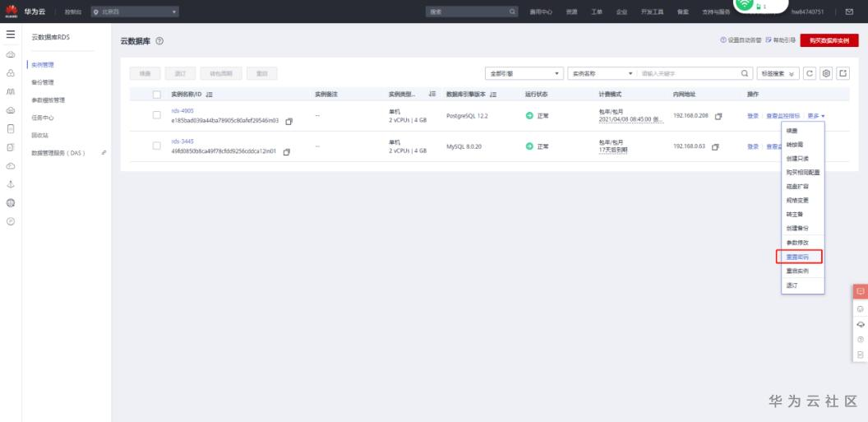Select the rds-4905 row checkbox
Image resolution: width=868 pixels, height=422 pixels.
pos(157,115)
